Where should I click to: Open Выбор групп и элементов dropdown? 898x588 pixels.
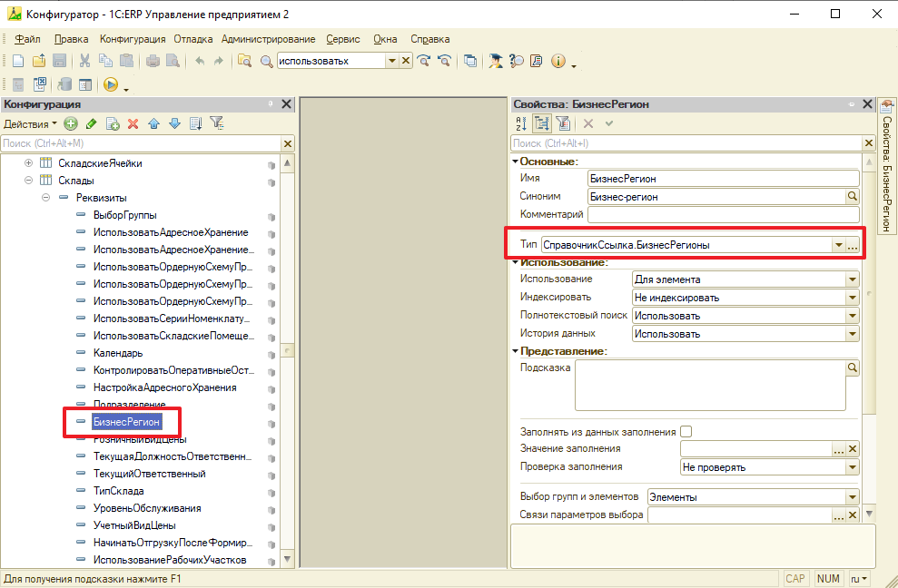pyautogui.click(x=853, y=497)
